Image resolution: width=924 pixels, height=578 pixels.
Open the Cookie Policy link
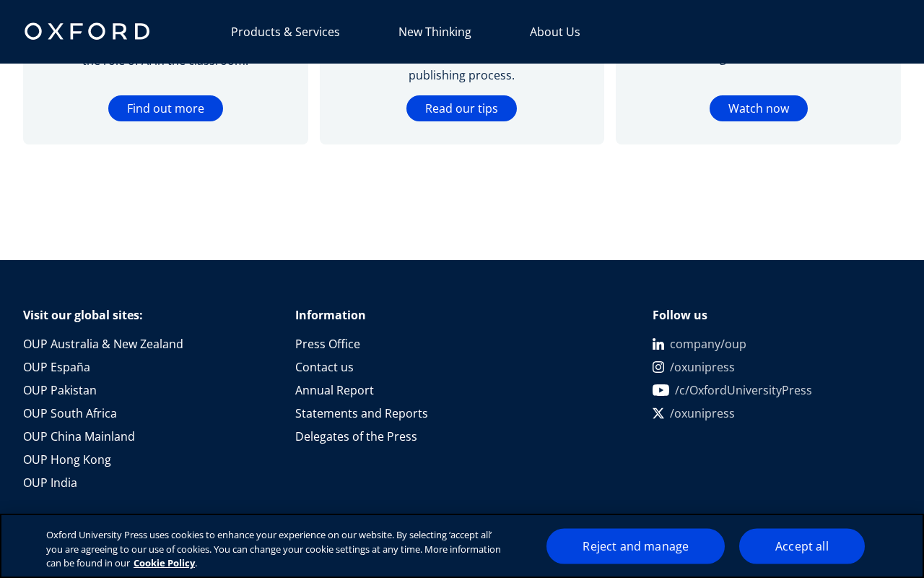[165, 563]
